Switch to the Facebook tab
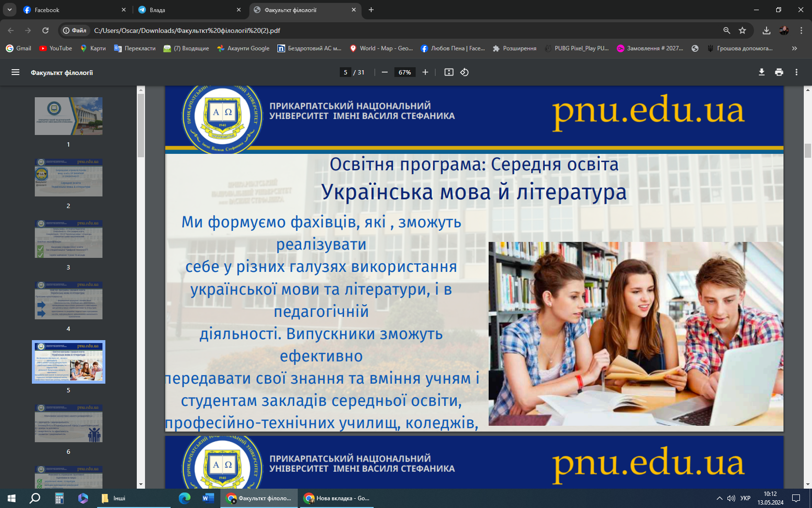 72,10
